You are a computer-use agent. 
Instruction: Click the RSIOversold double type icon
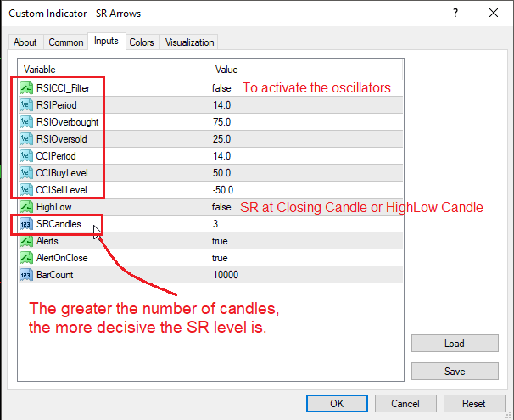[x=26, y=139]
